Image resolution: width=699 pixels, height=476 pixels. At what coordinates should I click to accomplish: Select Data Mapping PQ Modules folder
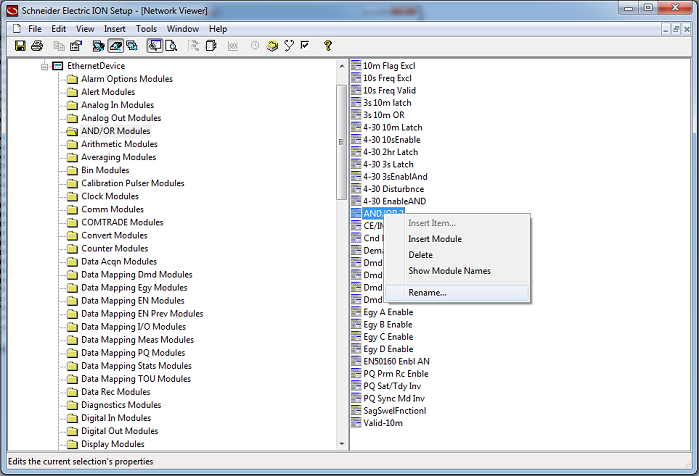(x=133, y=353)
